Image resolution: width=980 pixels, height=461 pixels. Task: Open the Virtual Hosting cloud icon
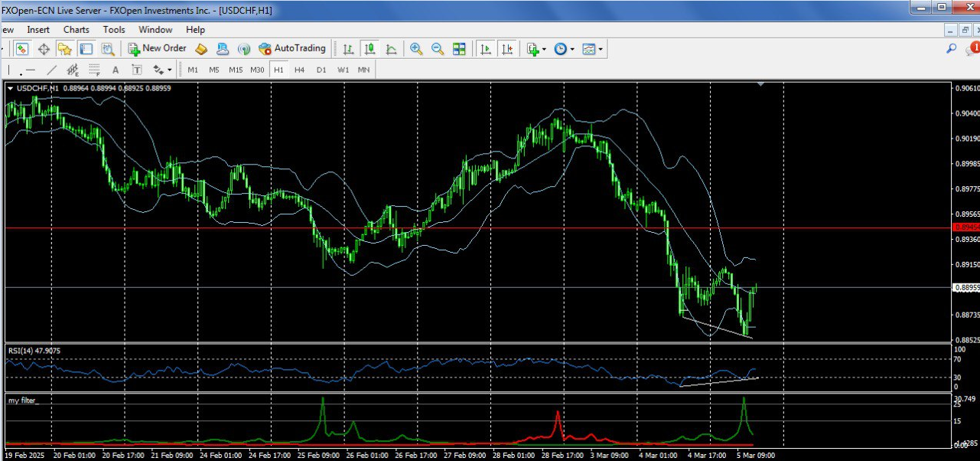coord(223,49)
